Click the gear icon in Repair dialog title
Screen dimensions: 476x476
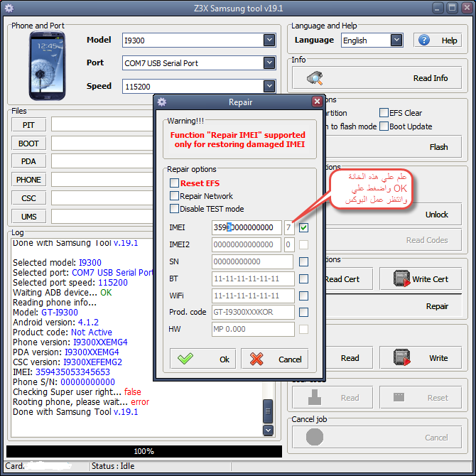162,102
